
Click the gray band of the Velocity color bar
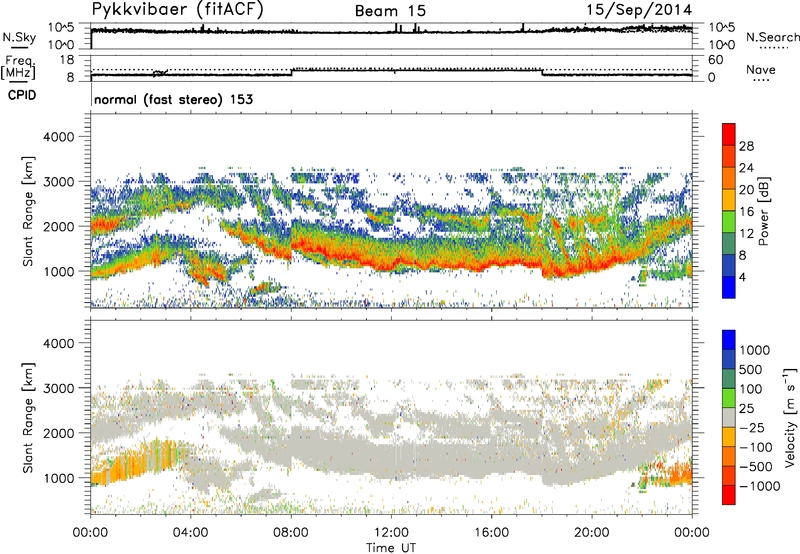click(x=729, y=418)
